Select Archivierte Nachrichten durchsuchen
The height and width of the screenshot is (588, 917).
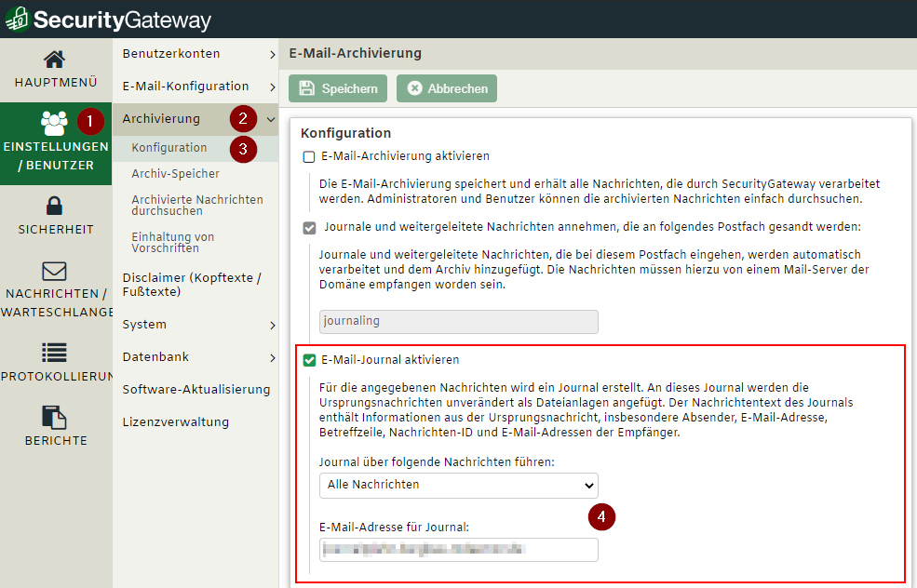[x=197, y=206]
